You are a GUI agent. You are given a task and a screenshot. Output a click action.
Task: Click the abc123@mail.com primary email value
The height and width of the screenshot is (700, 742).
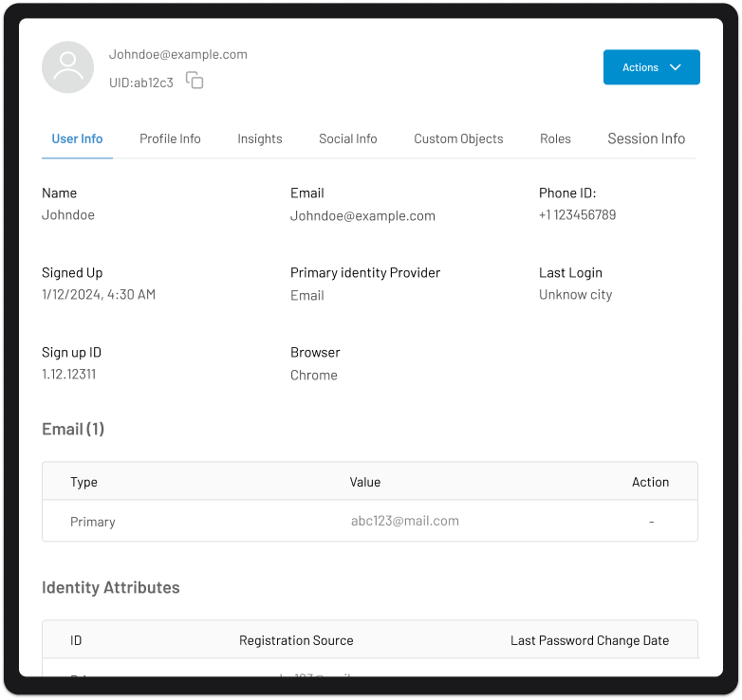tap(404, 521)
